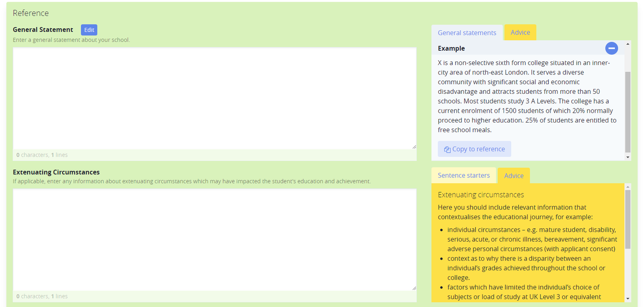Switch to the Sentence starters tab
This screenshot has height=307, width=644.
[x=464, y=175]
